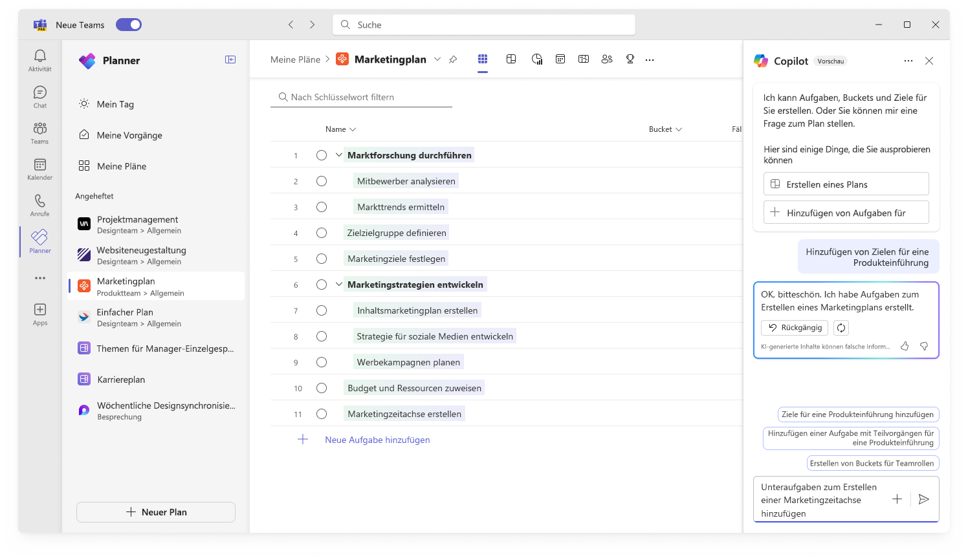Open more apps ellipsis in left rail

click(x=40, y=278)
